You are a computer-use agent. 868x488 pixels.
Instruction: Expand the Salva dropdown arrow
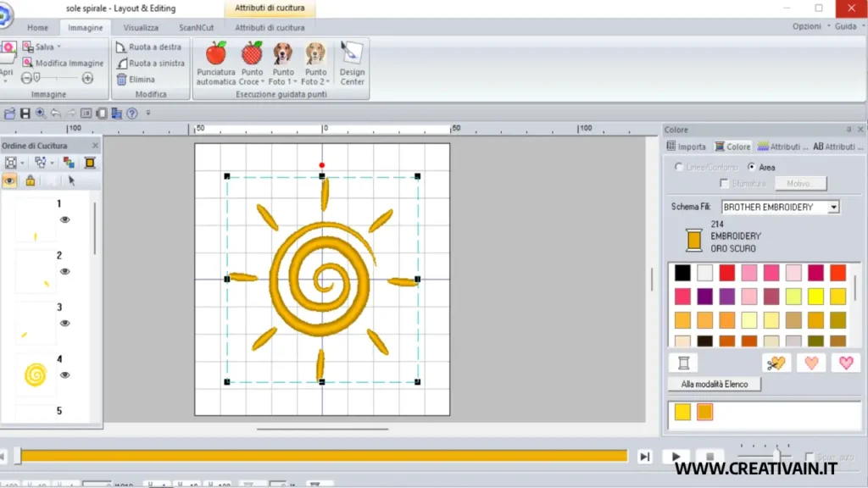pos(58,47)
